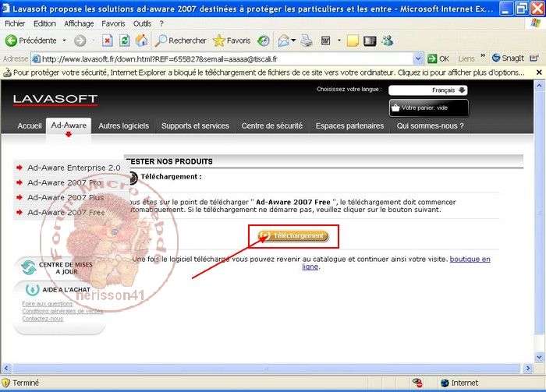
Task: Click the vertical scrollbar up arrow
Action: 539,85
